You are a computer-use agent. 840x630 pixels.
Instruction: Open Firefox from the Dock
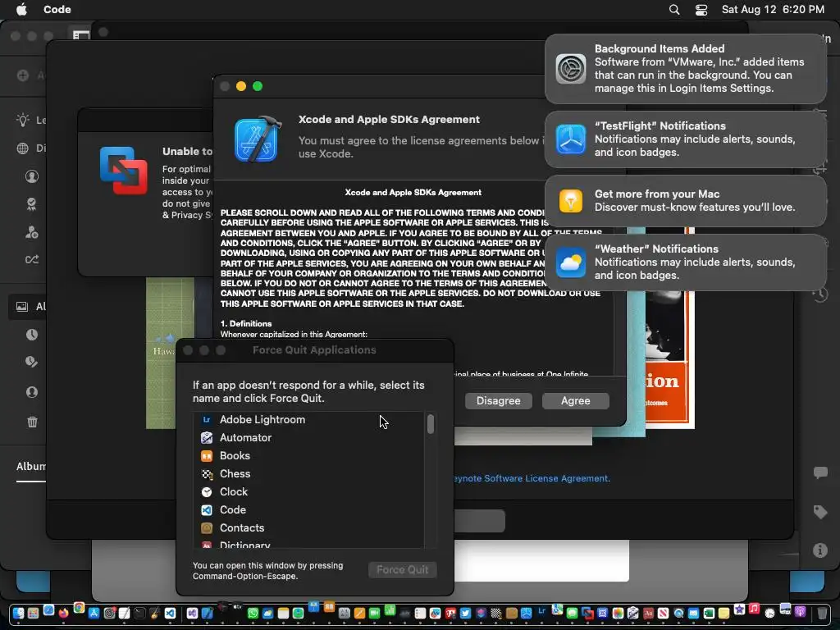pyautogui.click(x=64, y=614)
